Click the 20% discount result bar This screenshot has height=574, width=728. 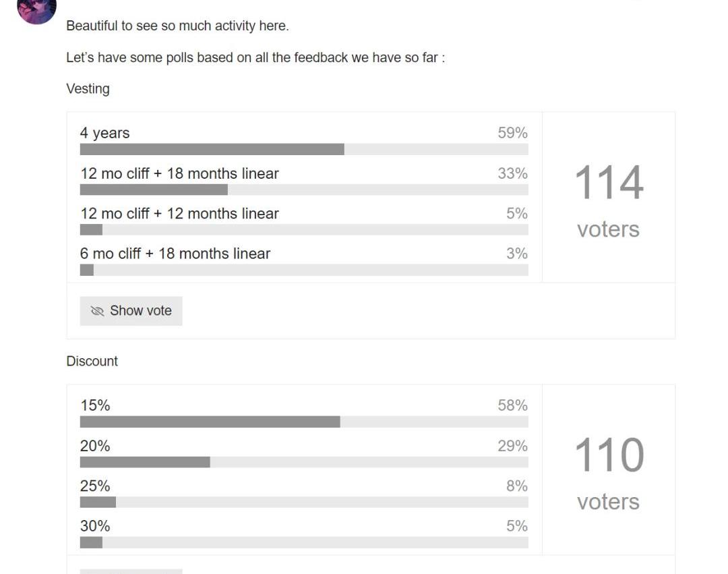(304, 462)
